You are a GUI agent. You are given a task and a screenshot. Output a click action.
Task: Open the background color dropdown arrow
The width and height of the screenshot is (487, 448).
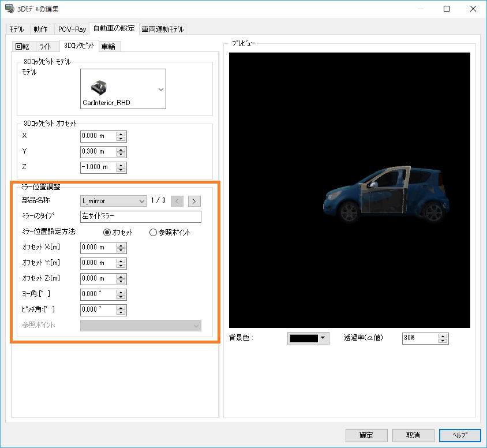point(323,338)
